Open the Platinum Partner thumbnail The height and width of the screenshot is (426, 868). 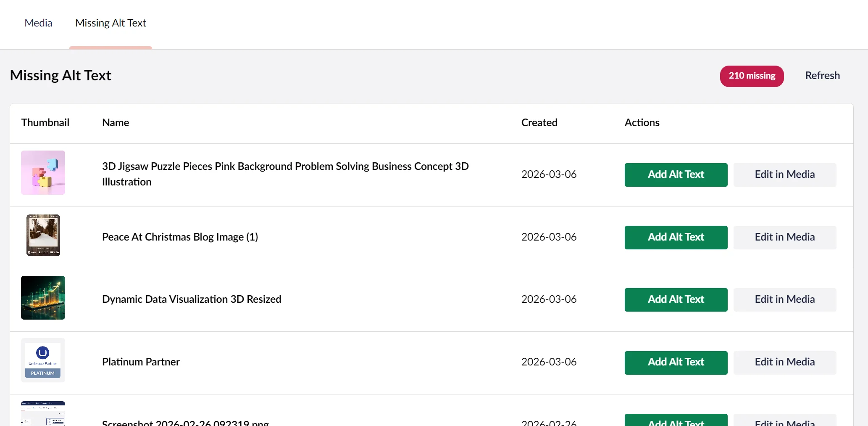pyautogui.click(x=43, y=360)
